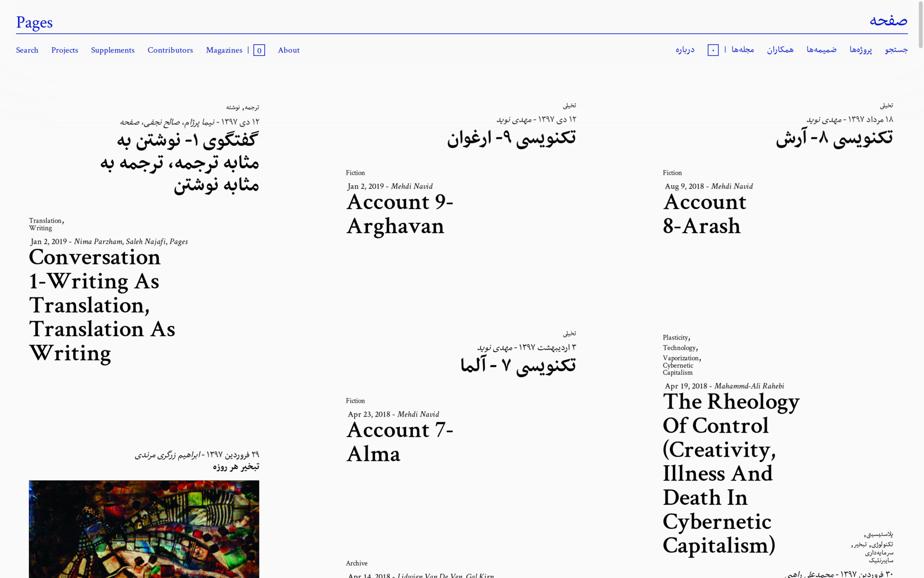The width and height of the screenshot is (924, 578).
Task: Click the Pages logo title
Action: click(34, 23)
